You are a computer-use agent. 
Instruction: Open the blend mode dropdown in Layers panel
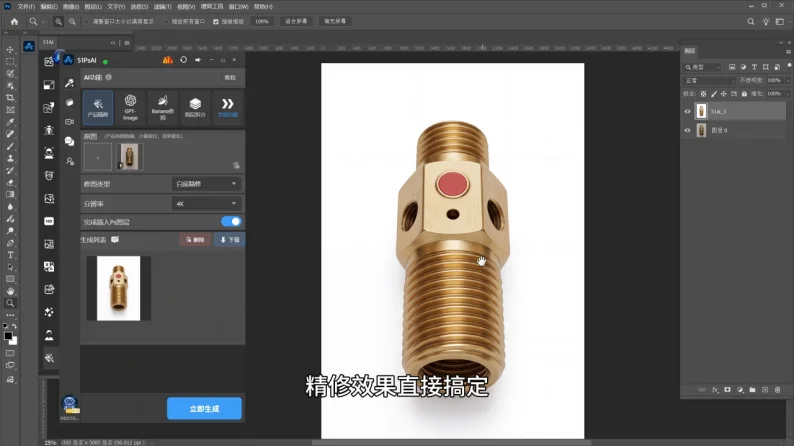[709, 80]
